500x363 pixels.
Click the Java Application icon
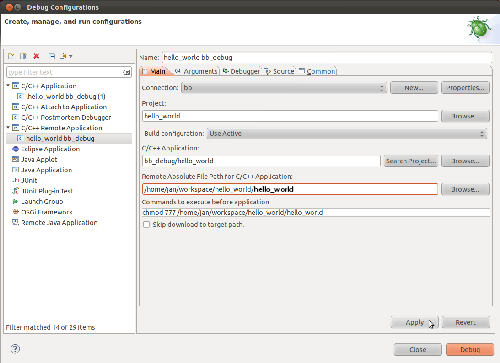point(16,170)
